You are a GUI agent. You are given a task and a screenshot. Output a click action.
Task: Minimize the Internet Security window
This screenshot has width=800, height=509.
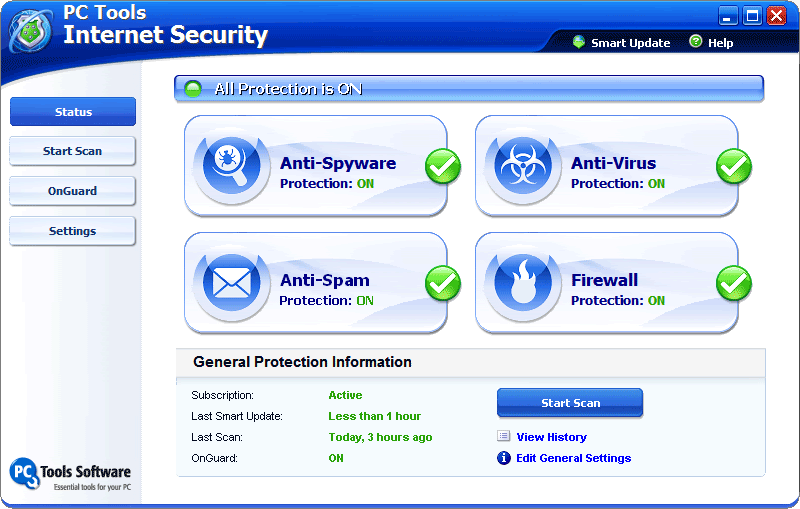tap(728, 15)
